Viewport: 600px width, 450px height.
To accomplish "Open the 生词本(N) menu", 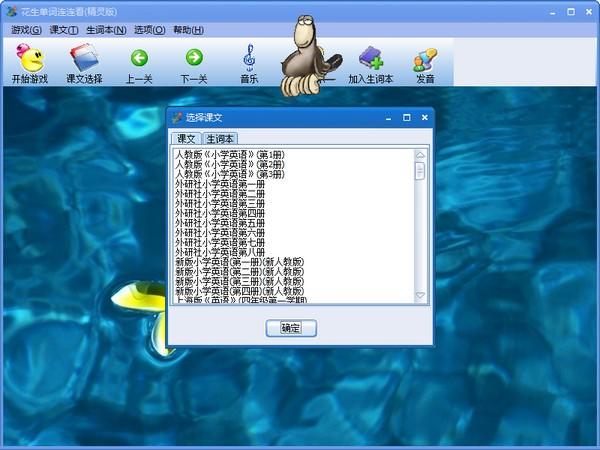I will pyautogui.click(x=105, y=30).
